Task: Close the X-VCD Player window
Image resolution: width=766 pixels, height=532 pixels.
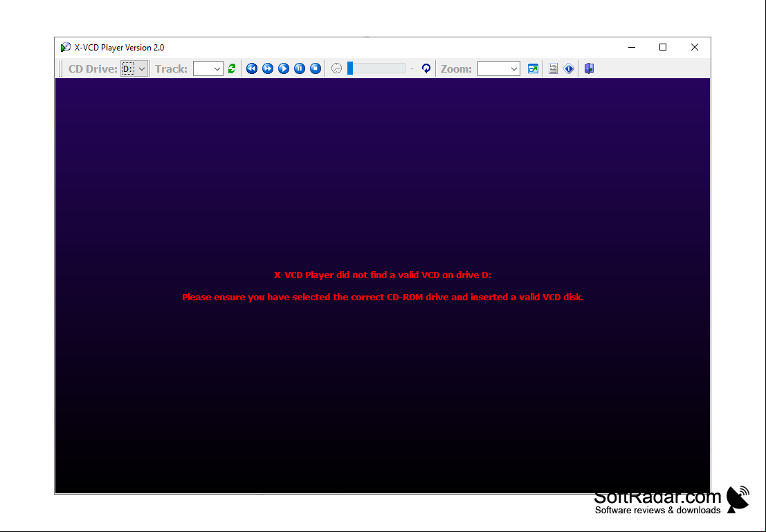Action: 695,47
